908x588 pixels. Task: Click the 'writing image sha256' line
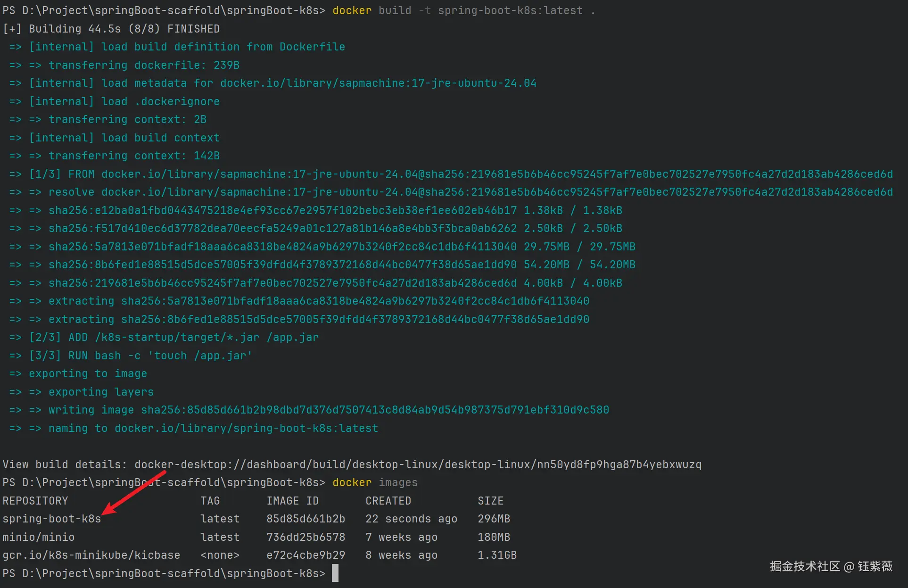click(x=329, y=410)
